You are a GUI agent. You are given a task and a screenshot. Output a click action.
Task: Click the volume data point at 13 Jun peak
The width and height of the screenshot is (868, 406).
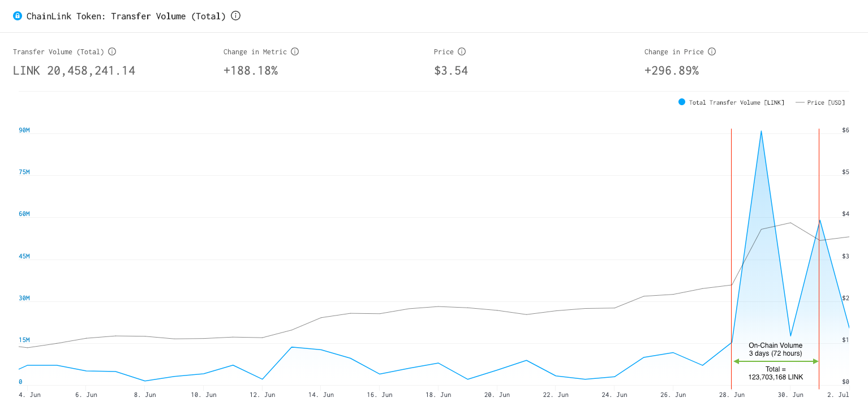coord(291,347)
